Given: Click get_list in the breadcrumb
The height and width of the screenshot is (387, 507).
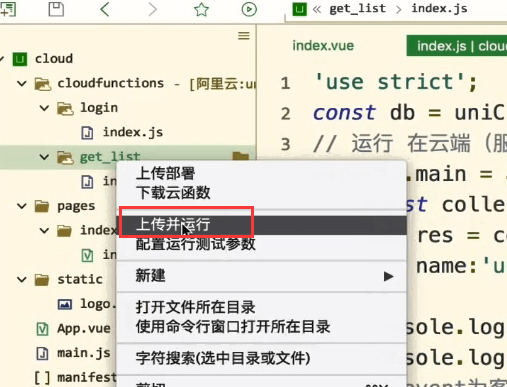Looking at the screenshot, I should (358, 9).
